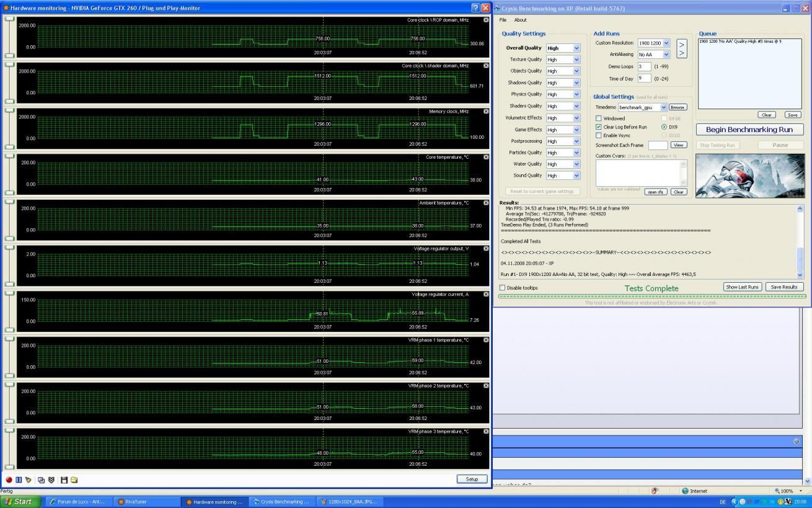Close the Core clock shader domain graph
Image resolution: width=812 pixels, height=508 pixels.
[x=486, y=66]
